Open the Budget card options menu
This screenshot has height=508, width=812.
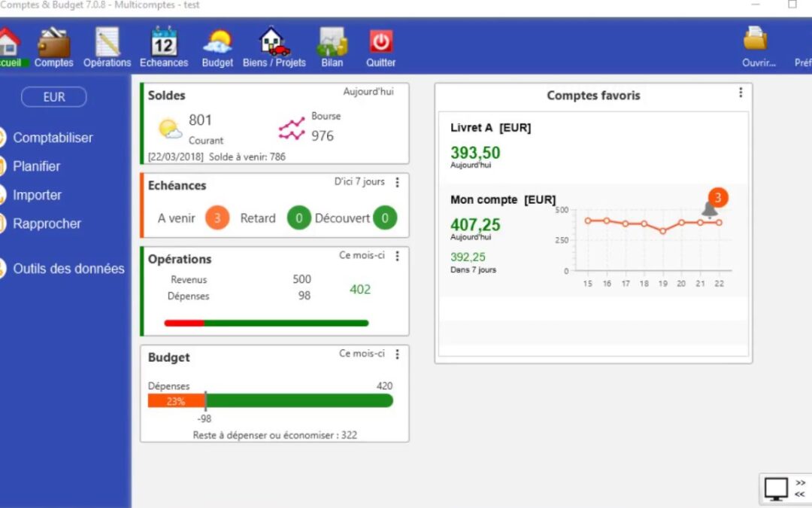tap(397, 354)
